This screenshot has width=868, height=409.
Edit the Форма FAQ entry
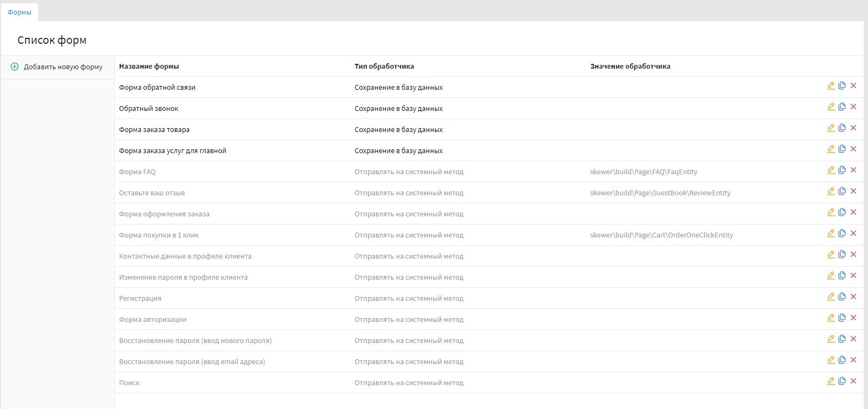tap(831, 170)
